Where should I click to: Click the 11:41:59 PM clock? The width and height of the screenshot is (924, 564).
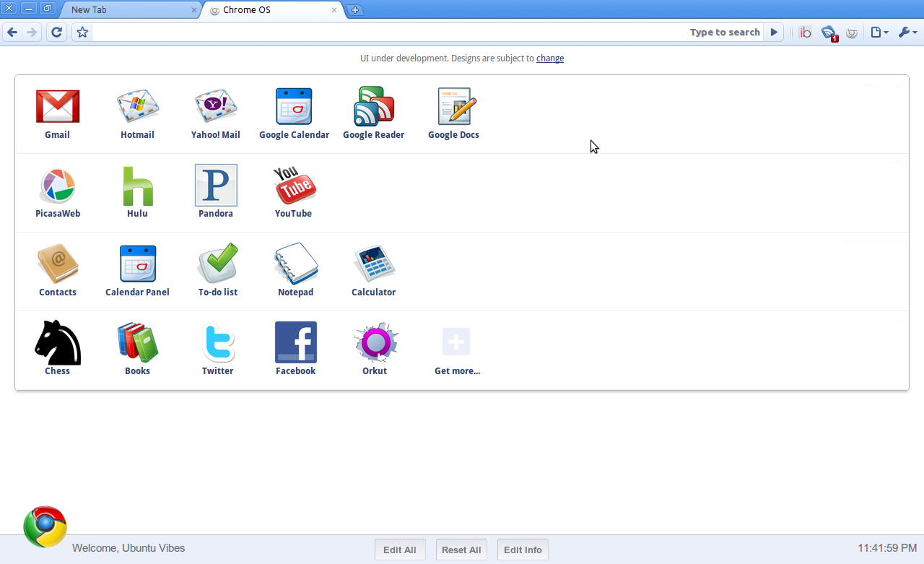coord(887,548)
